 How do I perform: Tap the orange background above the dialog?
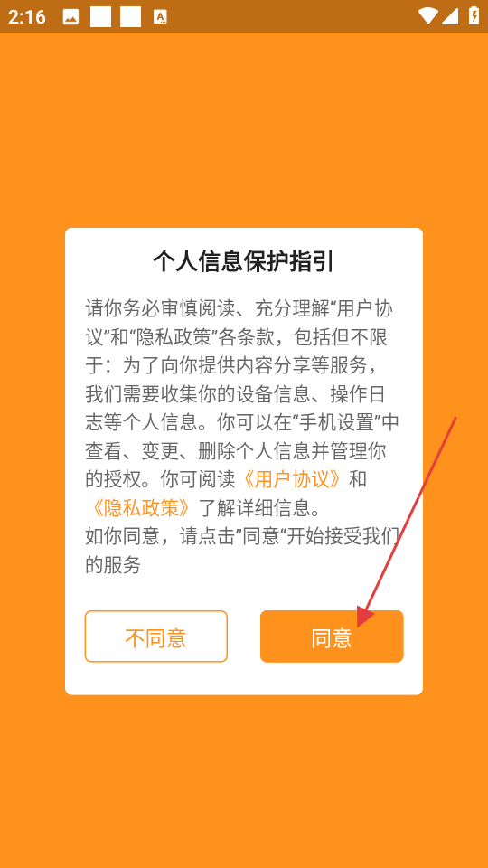pos(243,130)
